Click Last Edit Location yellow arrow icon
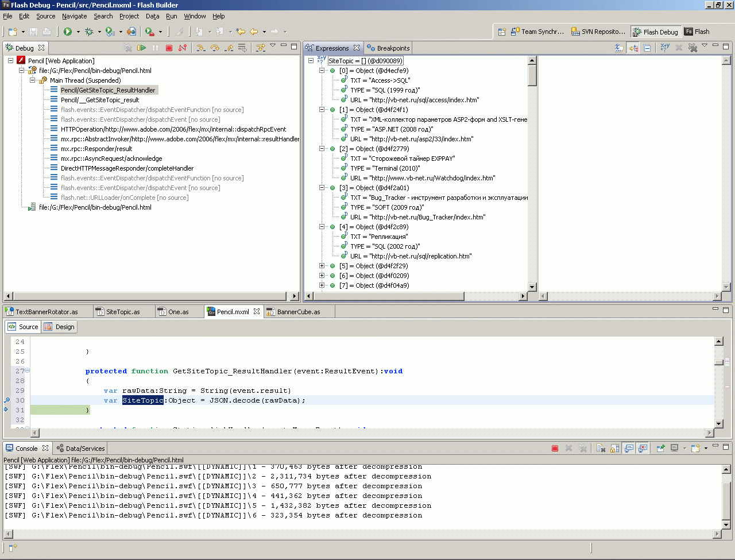Viewport: 735px width, 560px height. tap(241, 32)
